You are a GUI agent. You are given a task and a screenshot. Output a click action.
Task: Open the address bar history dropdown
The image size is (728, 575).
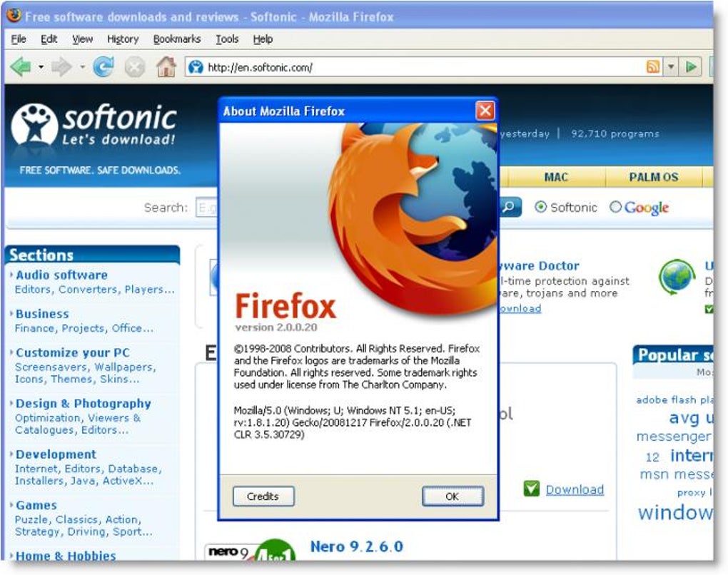(x=670, y=67)
